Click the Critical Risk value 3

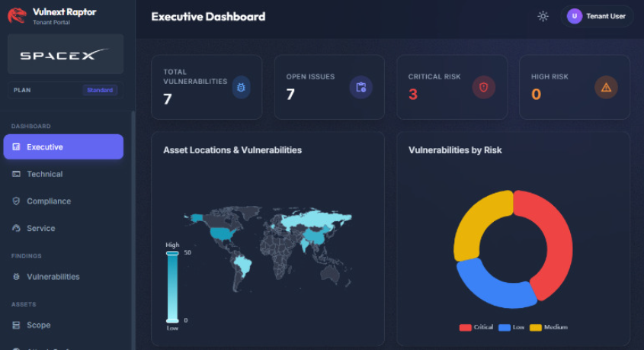coord(413,95)
